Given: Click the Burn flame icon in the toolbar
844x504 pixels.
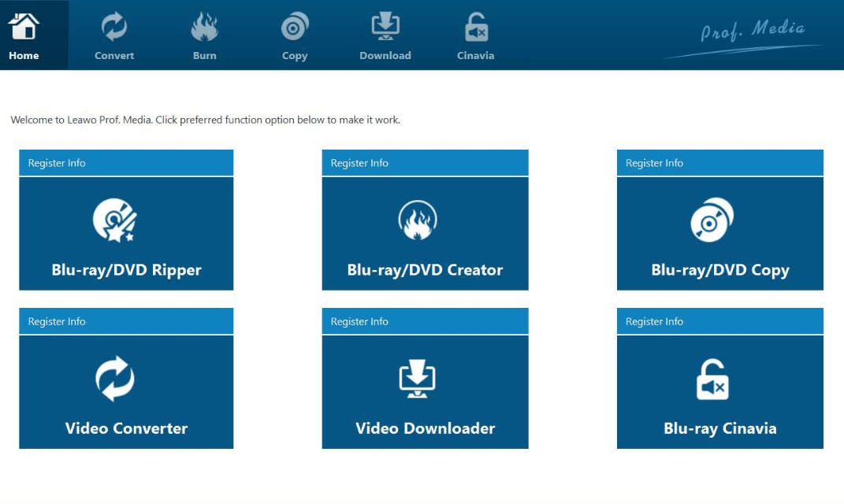Looking at the screenshot, I should click(205, 27).
